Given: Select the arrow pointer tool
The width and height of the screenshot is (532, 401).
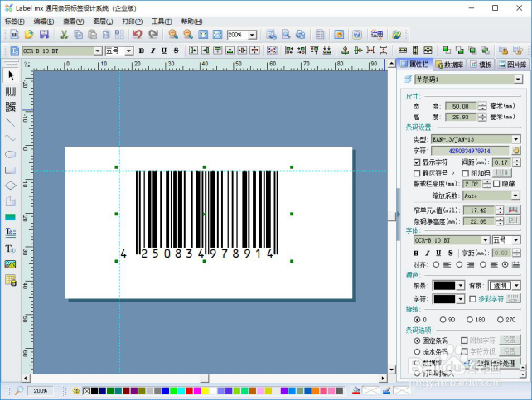Looking at the screenshot, I should [x=11, y=75].
